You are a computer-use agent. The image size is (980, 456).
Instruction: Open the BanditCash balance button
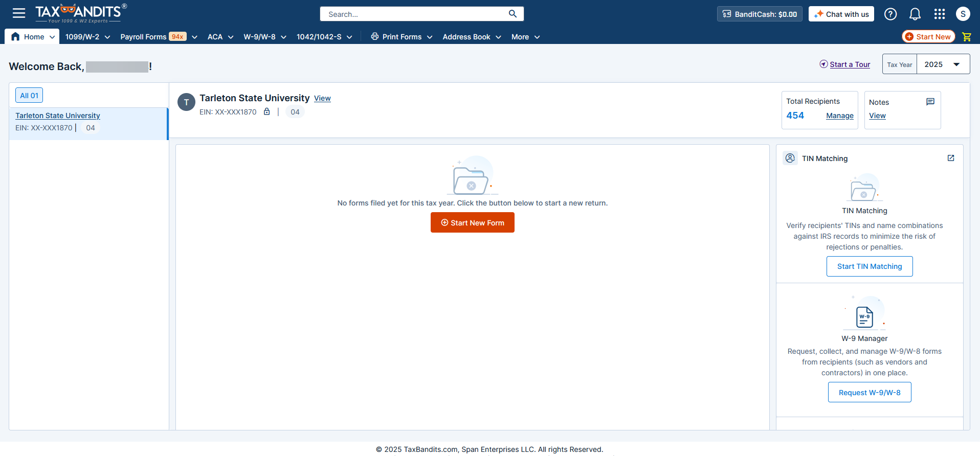pos(760,14)
